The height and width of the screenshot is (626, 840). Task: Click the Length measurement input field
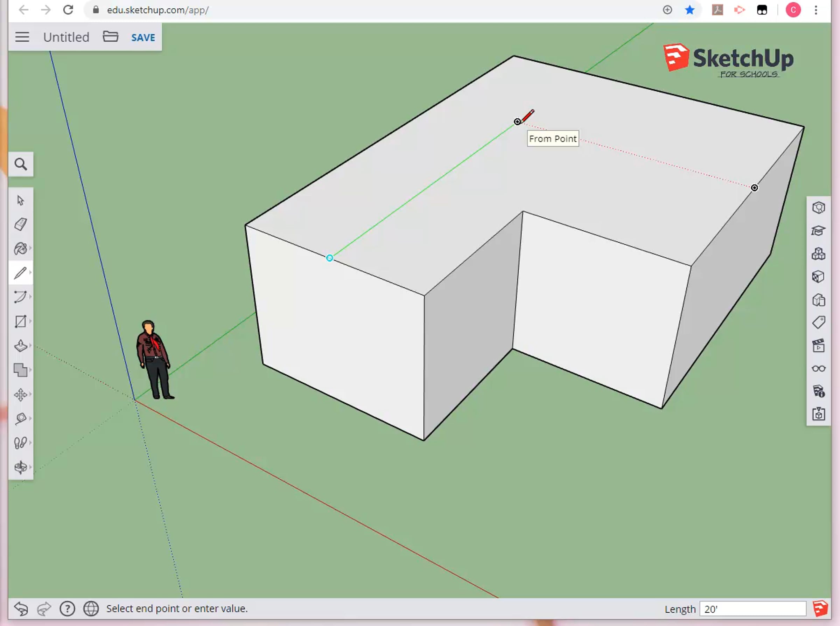coord(752,609)
